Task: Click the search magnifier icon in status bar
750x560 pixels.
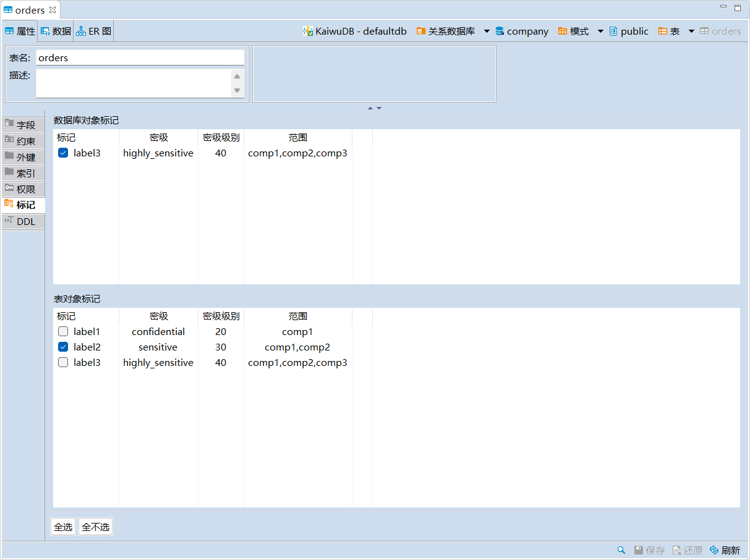Action: pyautogui.click(x=621, y=550)
